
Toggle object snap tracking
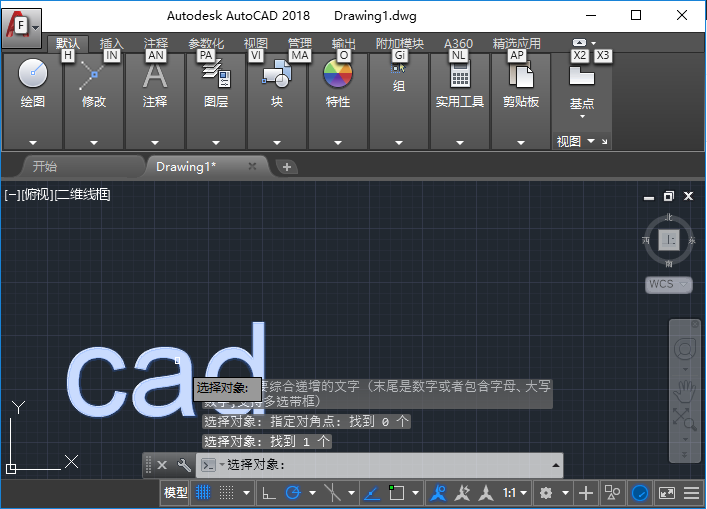point(372,493)
